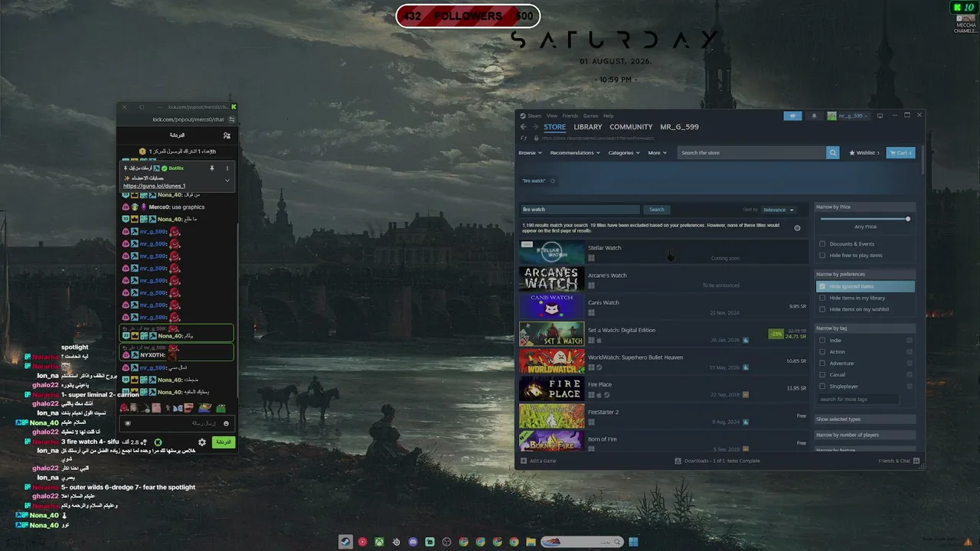Screen dimensions: 980x551
Task: Remove the "fire watch" search term tag
Action: (x=553, y=181)
